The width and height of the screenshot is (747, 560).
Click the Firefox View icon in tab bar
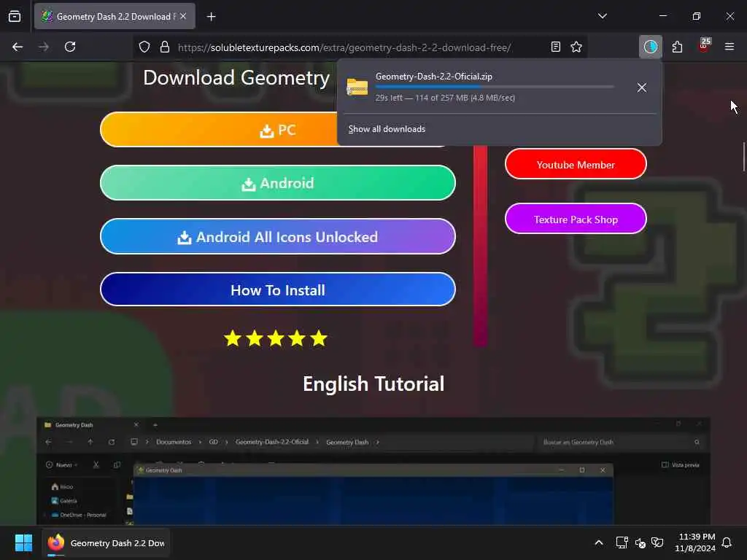coord(15,16)
